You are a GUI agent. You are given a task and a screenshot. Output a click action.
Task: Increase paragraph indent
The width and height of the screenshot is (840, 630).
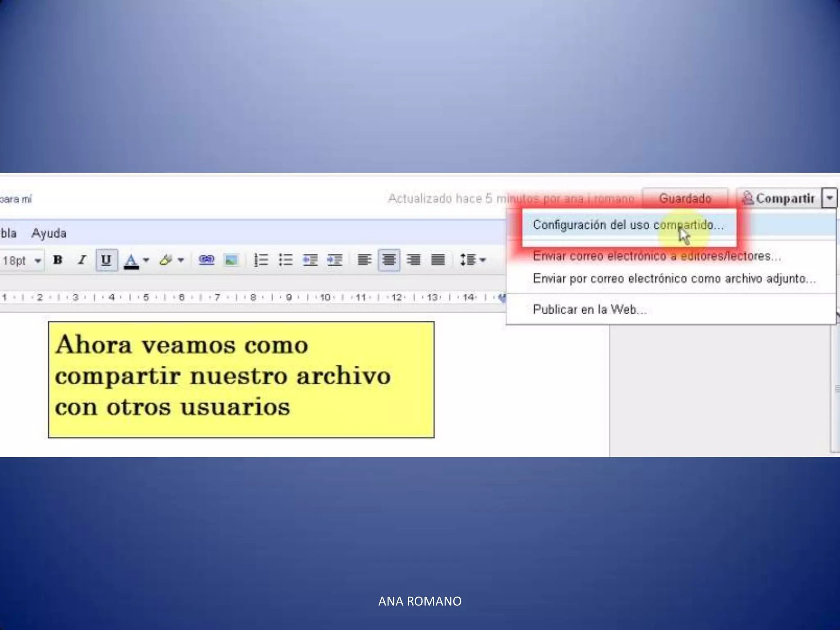point(335,260)
